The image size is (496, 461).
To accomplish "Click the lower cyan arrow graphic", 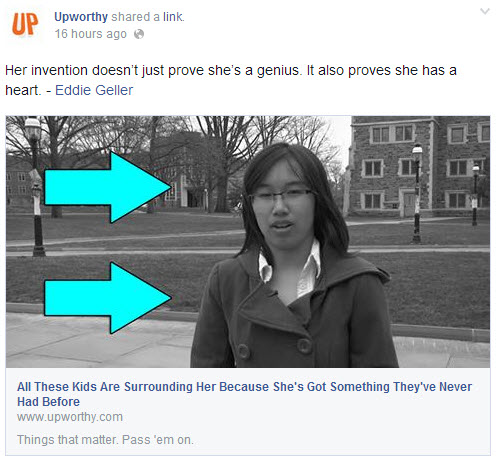I will (x=108, y=298).
